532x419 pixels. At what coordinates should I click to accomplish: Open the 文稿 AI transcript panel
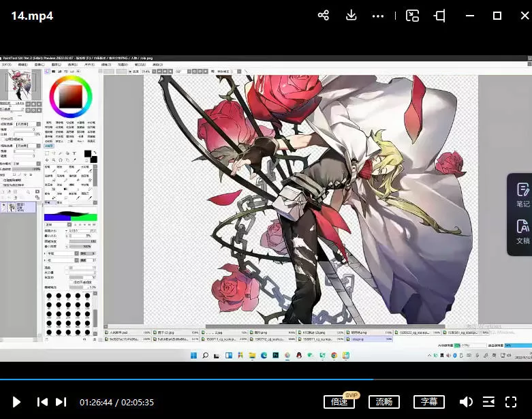click(x=522, y=232)
